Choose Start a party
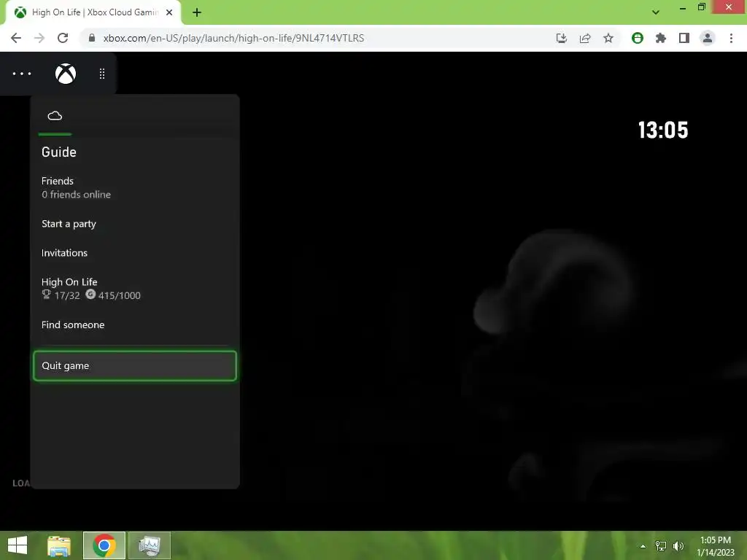The width and height of the screenshot is (747, 560). coord(135,224)
